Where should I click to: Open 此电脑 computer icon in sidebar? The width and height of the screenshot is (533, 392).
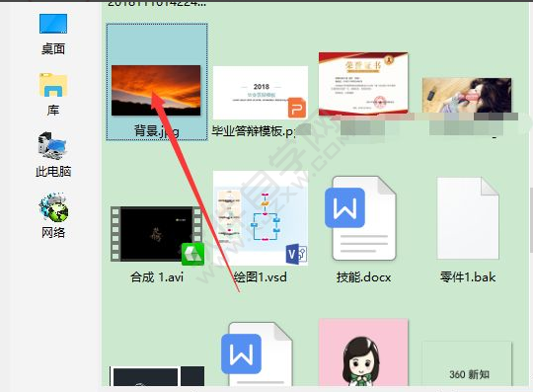point(51,146)
